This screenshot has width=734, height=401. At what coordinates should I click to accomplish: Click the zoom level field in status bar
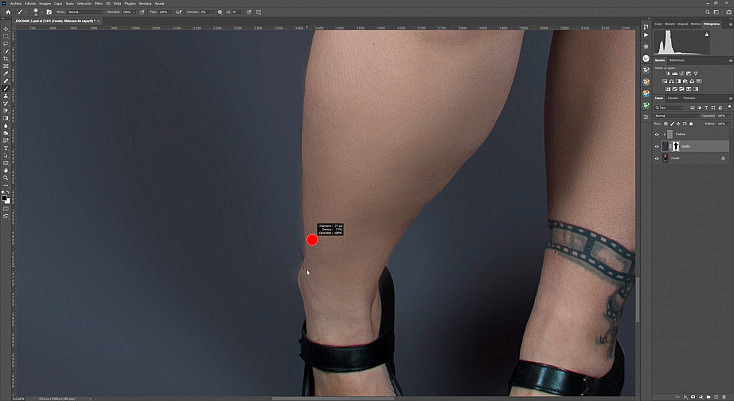(x=18, y=399)
